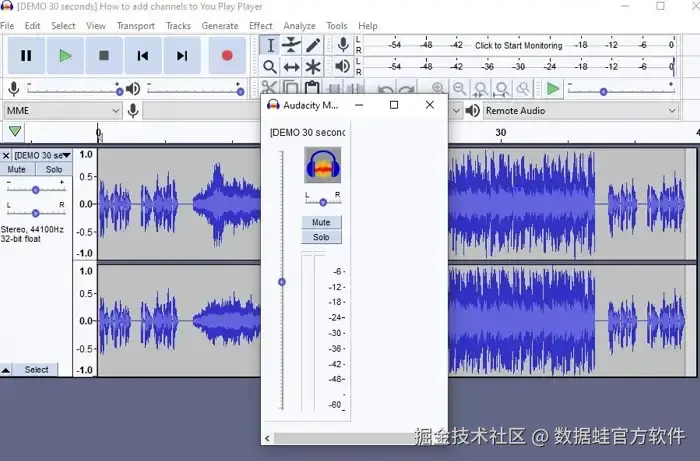Open the Edit menu
Viewport: 700px width, 461px height.
(x=32, y=26)
